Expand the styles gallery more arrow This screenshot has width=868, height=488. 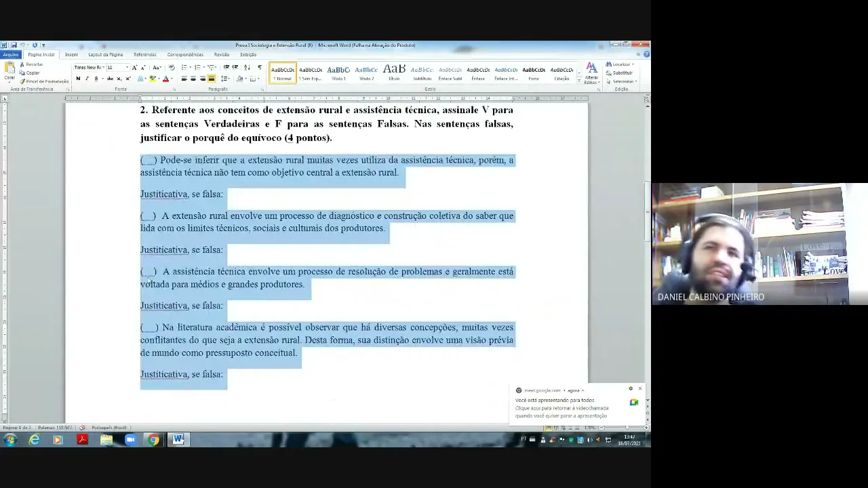click(579, 81)
